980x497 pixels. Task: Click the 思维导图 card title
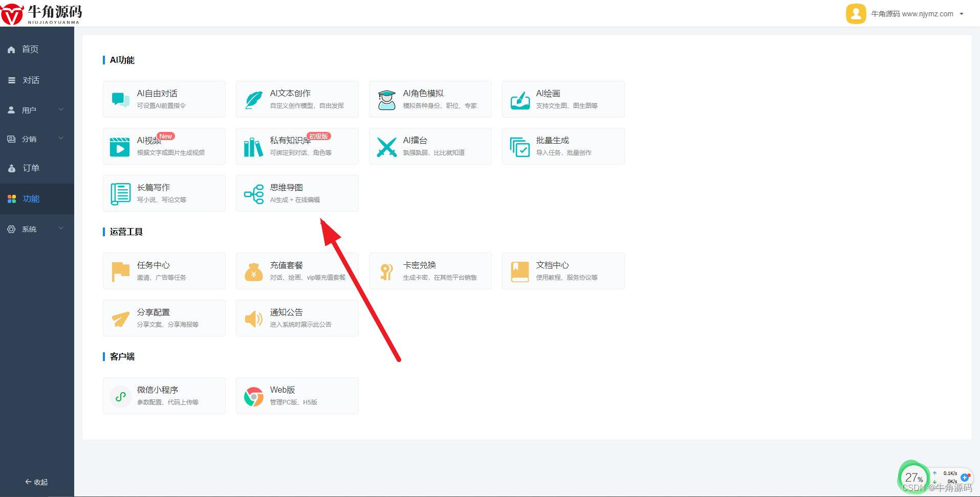click(287, 188)
